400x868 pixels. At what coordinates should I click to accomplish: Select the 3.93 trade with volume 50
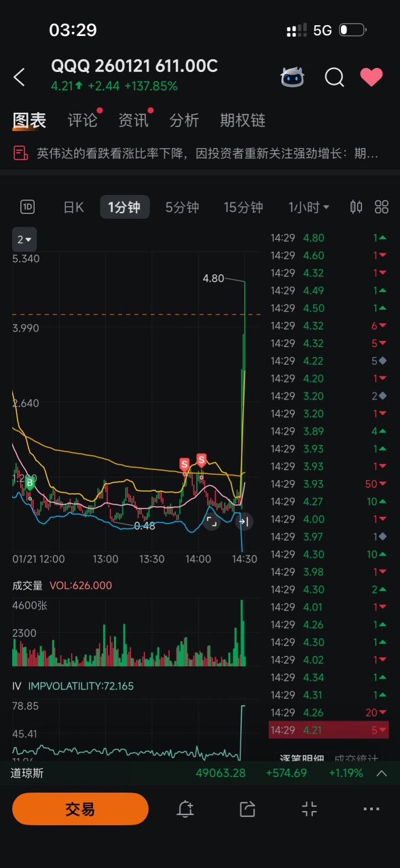click(329, 484)
